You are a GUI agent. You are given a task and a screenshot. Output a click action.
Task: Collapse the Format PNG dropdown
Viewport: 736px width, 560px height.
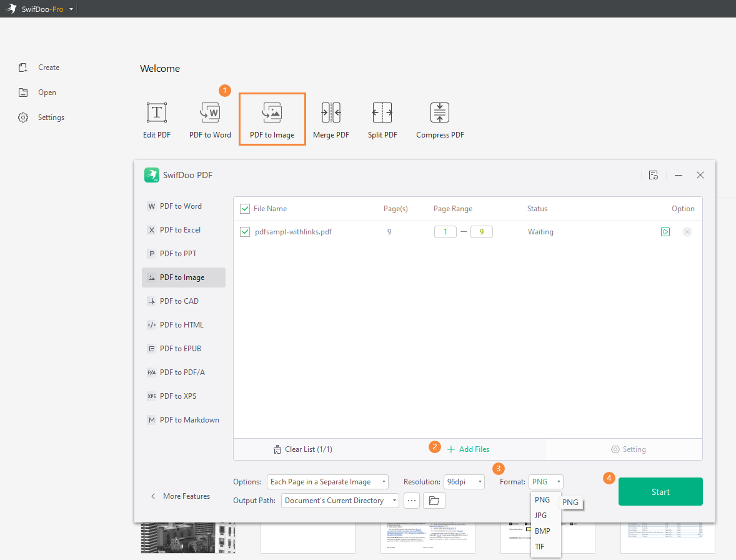[x=546, y=482]
